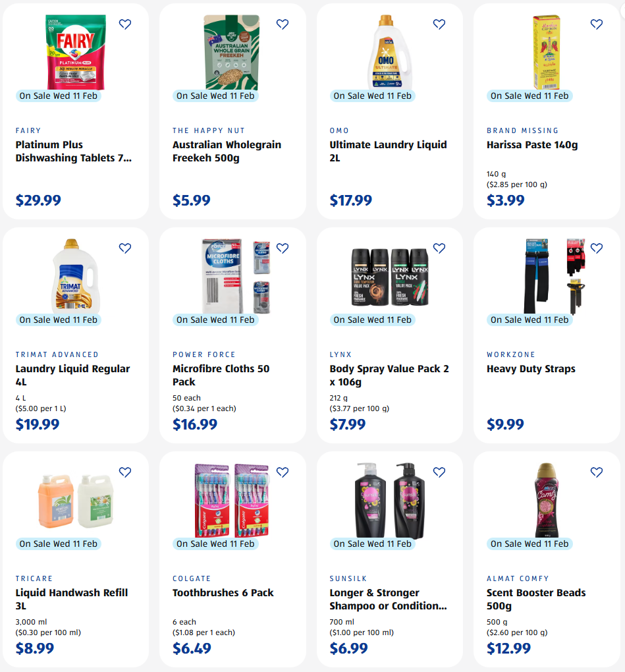Select the Harissa Paste 140g title

pyautogui.click(x=531, y=145)
